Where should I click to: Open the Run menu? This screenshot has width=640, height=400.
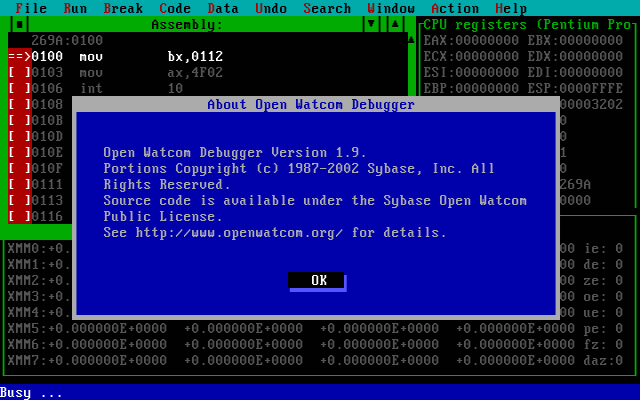tap(75, 8)
